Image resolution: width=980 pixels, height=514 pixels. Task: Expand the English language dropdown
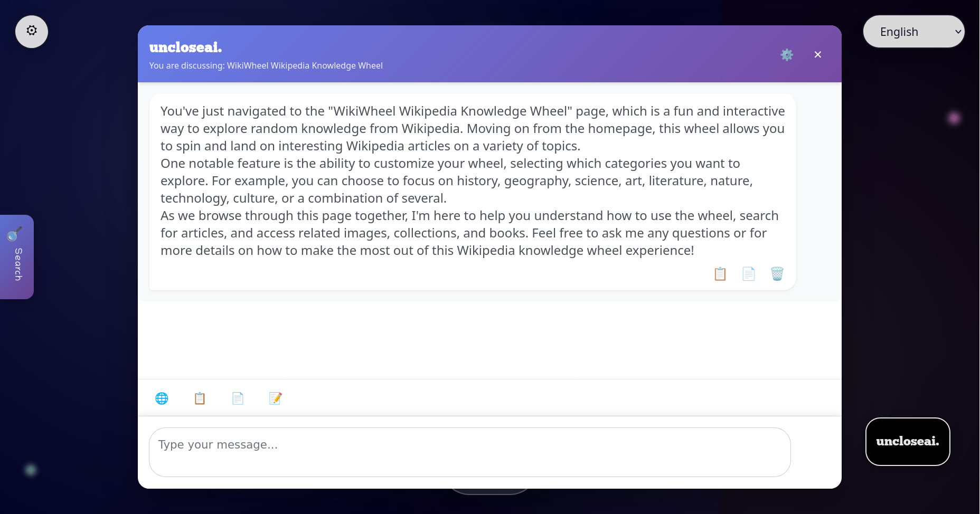913,32
